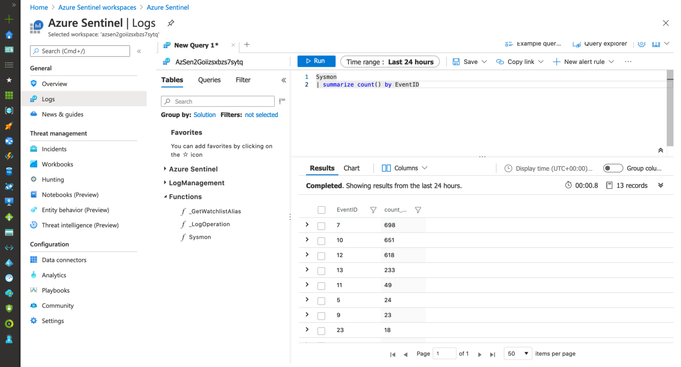Viewport: 681px width, 367px height.
Task: Change the items per page dropdown
Action: pyautogui.click(x=517, y=354)
